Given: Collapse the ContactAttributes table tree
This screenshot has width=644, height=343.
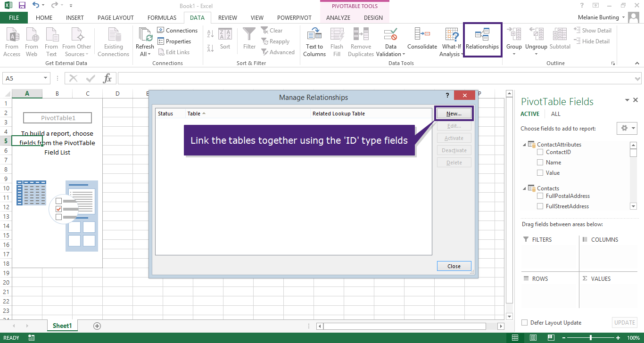Looking at the screenshot, I should point(524,145).
